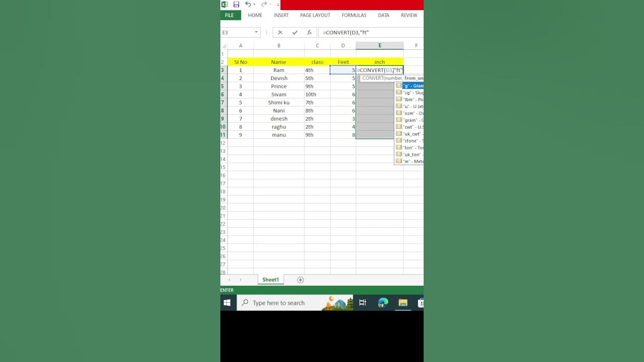Click the cell containing 'Ram'
This screenshot has width=644, height=362.
(x=279, y=70)
